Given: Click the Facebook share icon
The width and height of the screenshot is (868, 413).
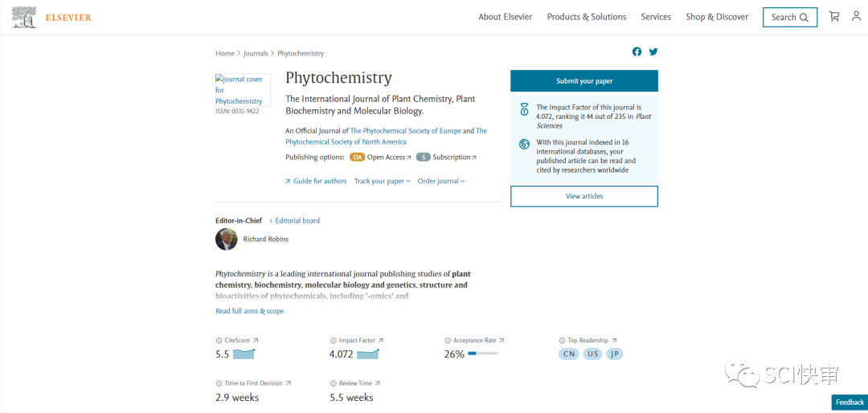Looking at the screenshot, I should click(x=637, y=51).
